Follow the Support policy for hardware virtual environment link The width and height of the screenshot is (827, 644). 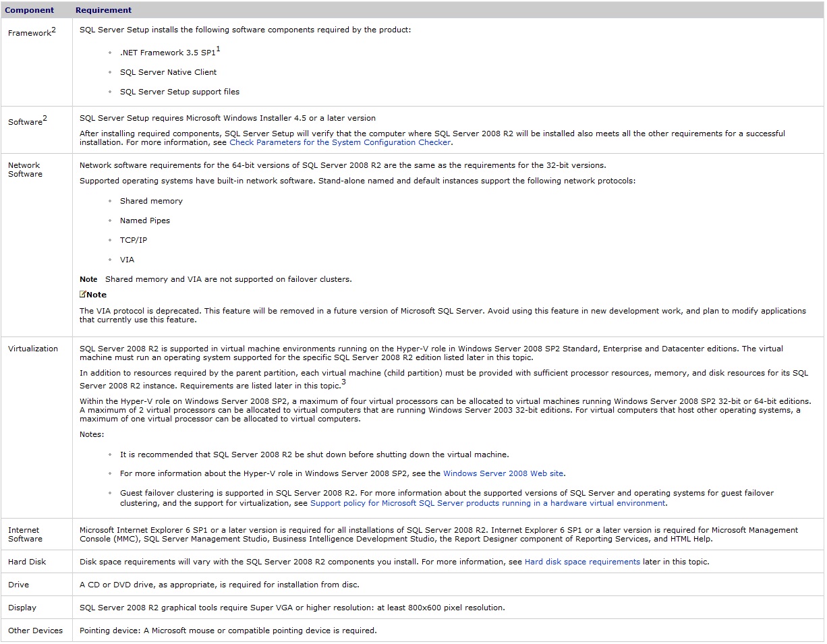(x=488, y=503)
